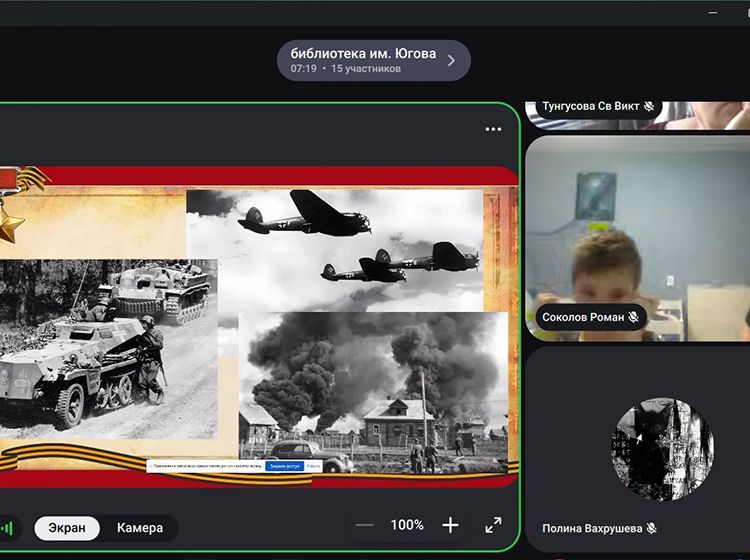Image resolution: width=750 pixels, height=560 pixels.
Task: Click muted mic icon beside Полина Вахрушева
Action: tap(651, 528)
